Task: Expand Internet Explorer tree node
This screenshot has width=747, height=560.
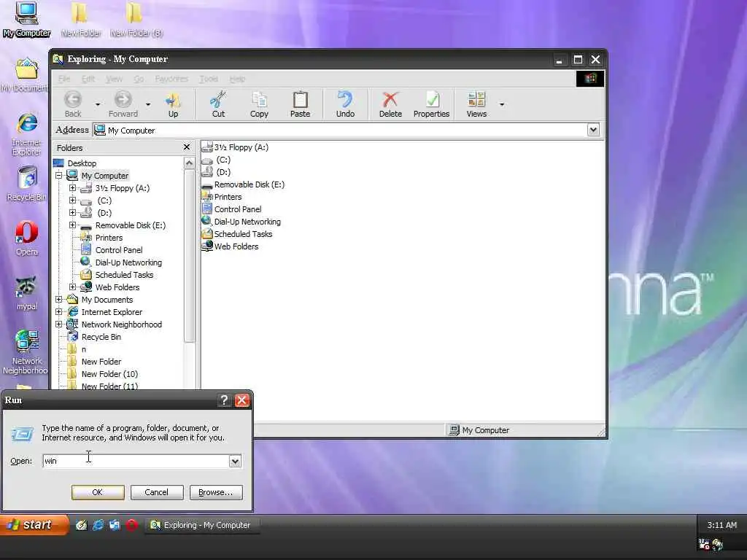Action: (58, 311)
